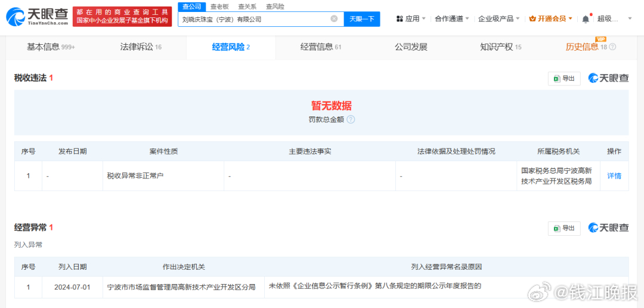644x308 pixels.
Task: Click the 法律依据及处理处罚情况 column header
Action: coord(456,152)
